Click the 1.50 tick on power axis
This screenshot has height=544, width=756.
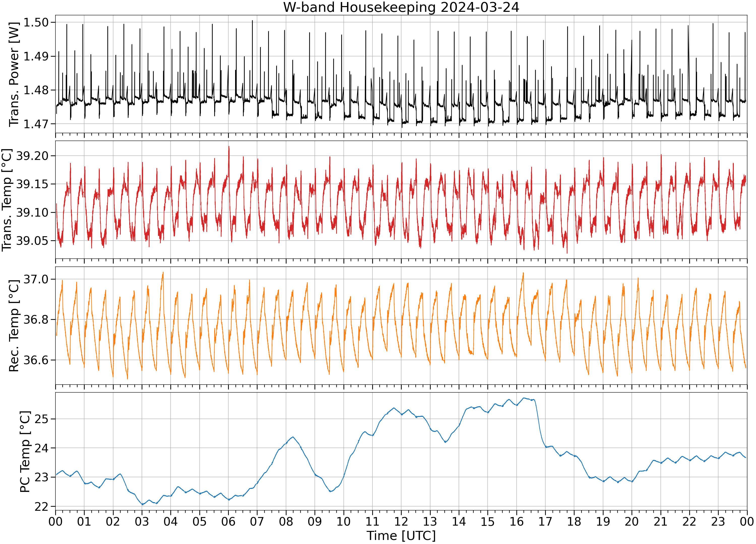36,22
